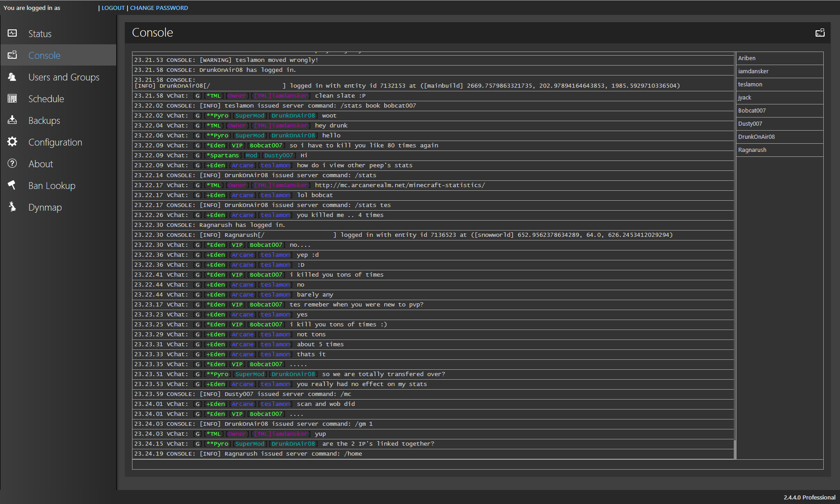
Task: Pop out the console window icon
Action: click(820, 33)
